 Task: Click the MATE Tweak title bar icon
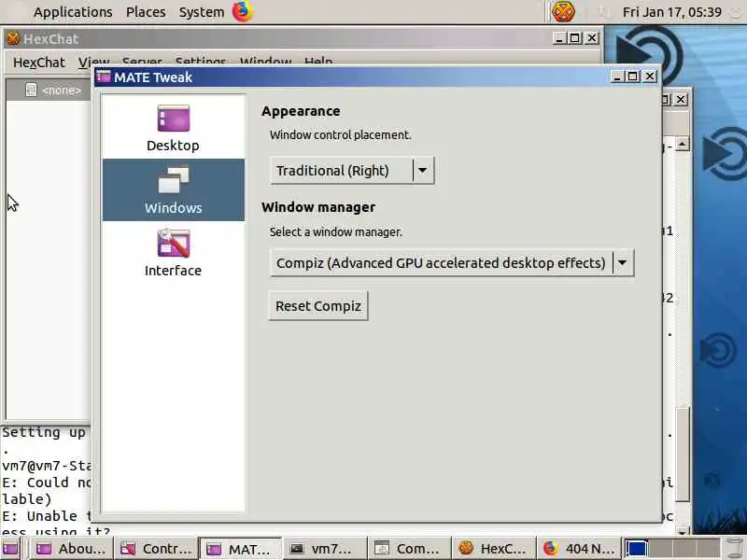(x=104, y=77)
